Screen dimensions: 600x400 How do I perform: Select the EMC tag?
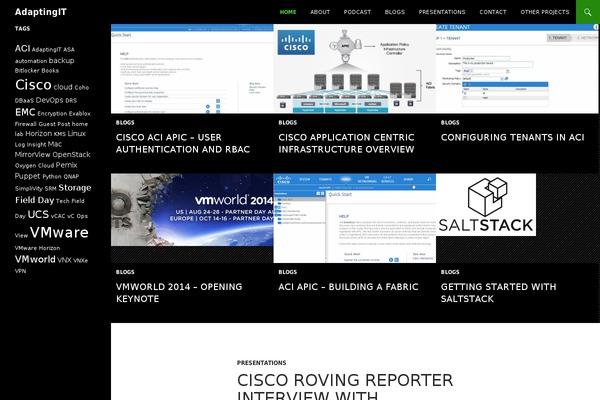[x=25, y=112]
